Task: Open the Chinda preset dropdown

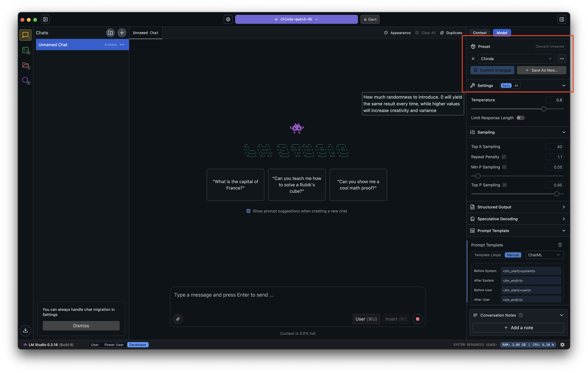Action: [x=516, y=59]
